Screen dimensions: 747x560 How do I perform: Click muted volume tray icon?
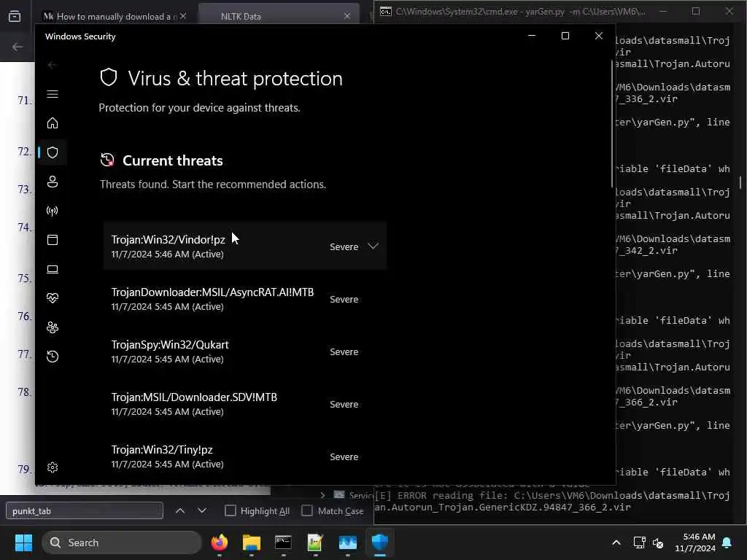[658, 542]
